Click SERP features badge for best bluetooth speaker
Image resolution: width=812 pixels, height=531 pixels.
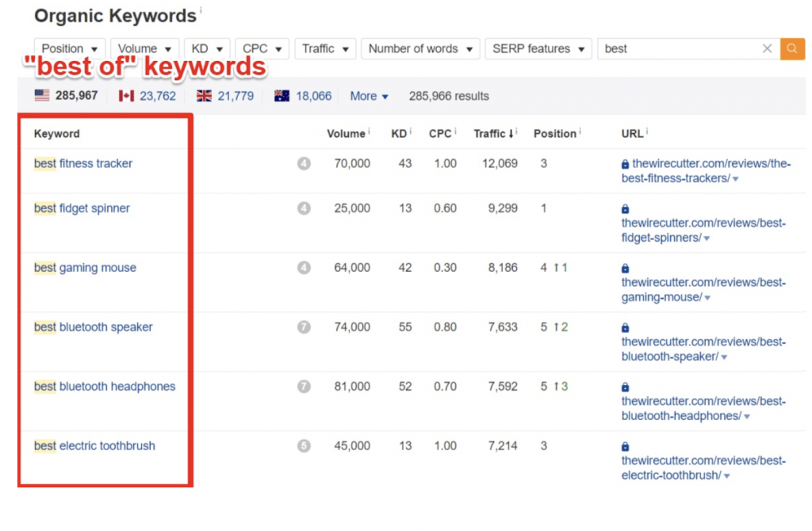click(304, 327)
